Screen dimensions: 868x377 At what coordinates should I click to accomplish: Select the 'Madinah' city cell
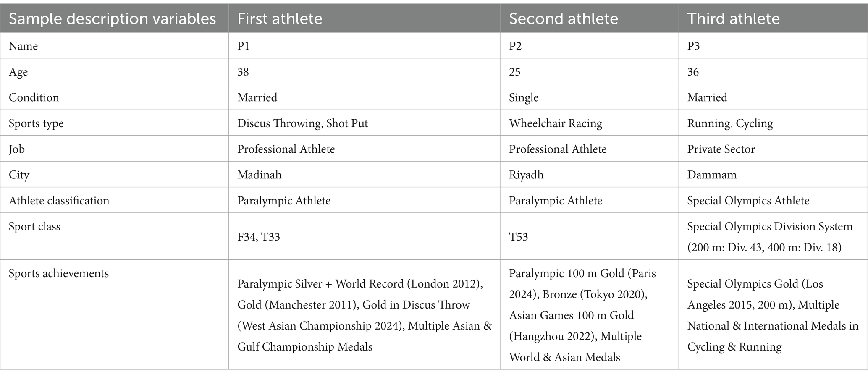(x=365, y=175)
